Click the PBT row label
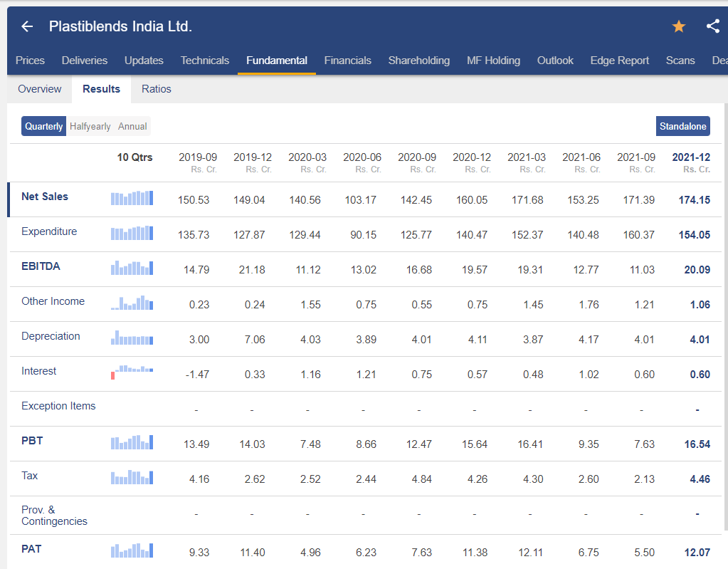The width and height of the screenshot is (728, 569). (x=32, y=440)
